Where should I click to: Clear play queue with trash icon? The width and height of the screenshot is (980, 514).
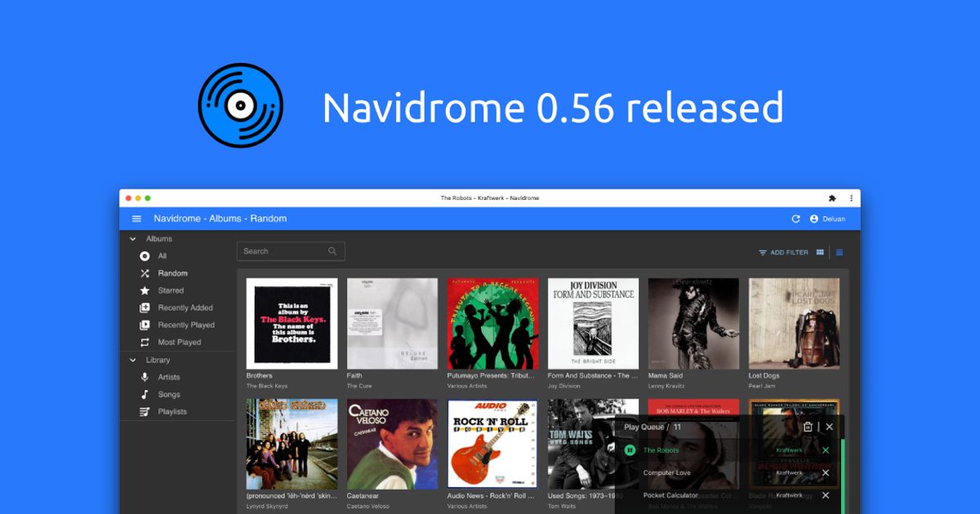[808, 427]
